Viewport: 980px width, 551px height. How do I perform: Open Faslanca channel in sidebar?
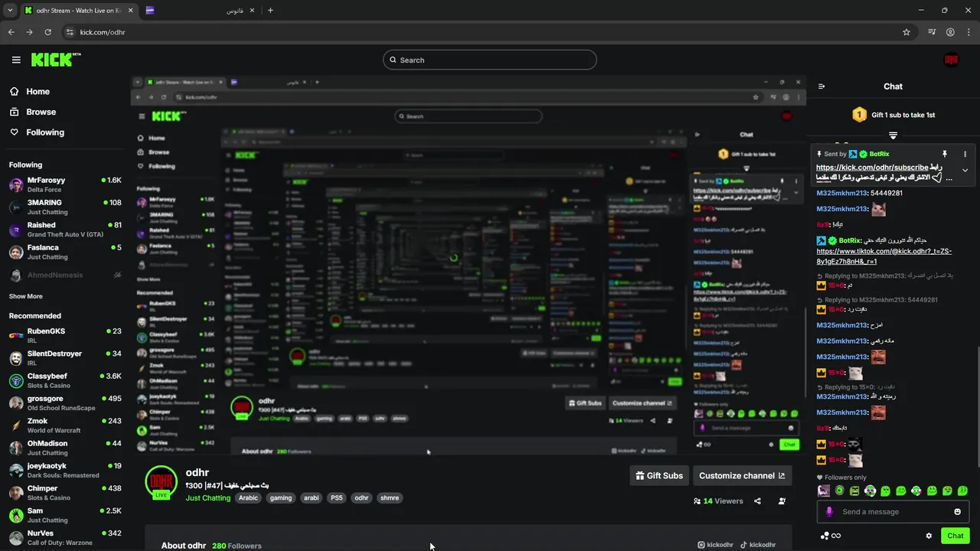pos(65,252)
